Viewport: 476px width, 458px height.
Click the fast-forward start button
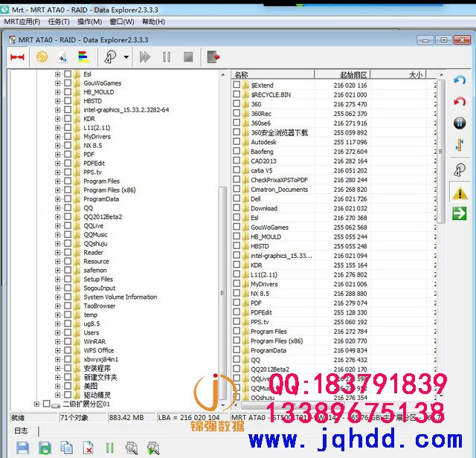145,57
